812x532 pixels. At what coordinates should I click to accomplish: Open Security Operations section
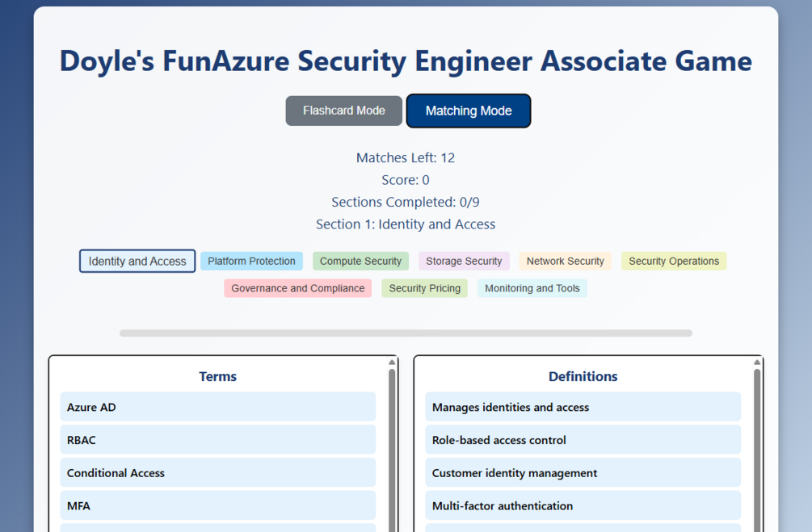[674, 261]
